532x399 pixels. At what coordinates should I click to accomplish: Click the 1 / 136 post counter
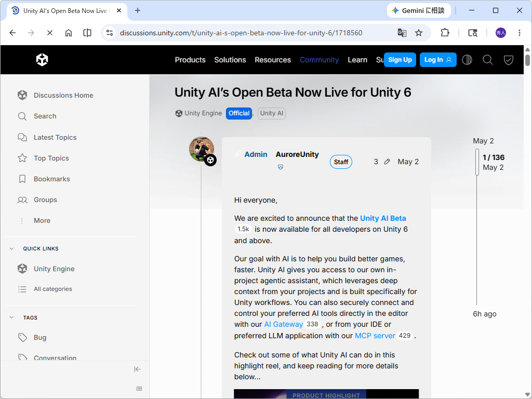494,157
